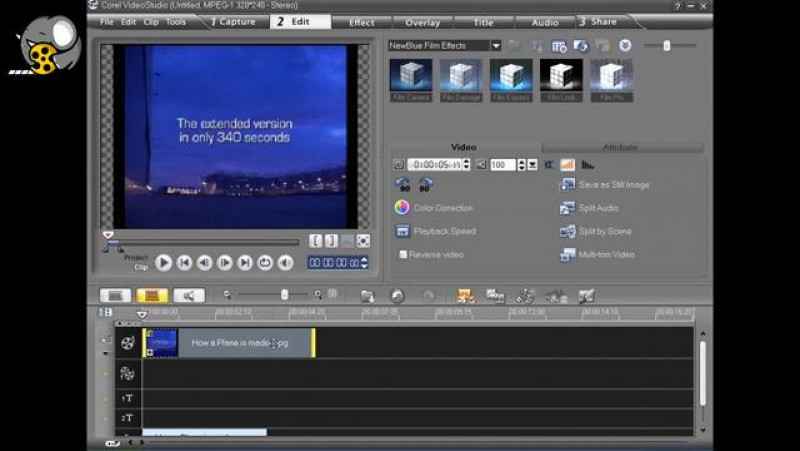Image resolution: width=800 pixels, height=451 pixels.
Task: Open the Attribute tab in options panel
Action: coord(620,147)
